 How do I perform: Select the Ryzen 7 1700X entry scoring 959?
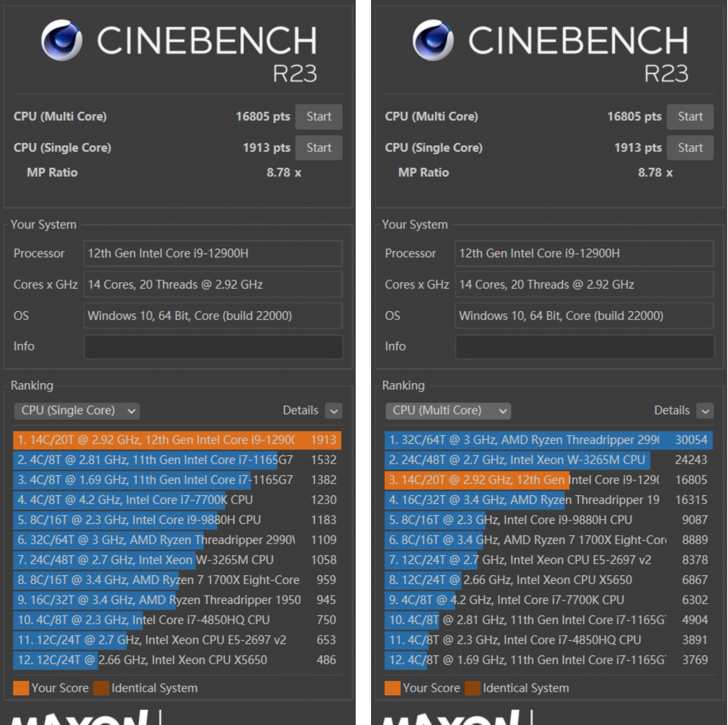[177, 581]
